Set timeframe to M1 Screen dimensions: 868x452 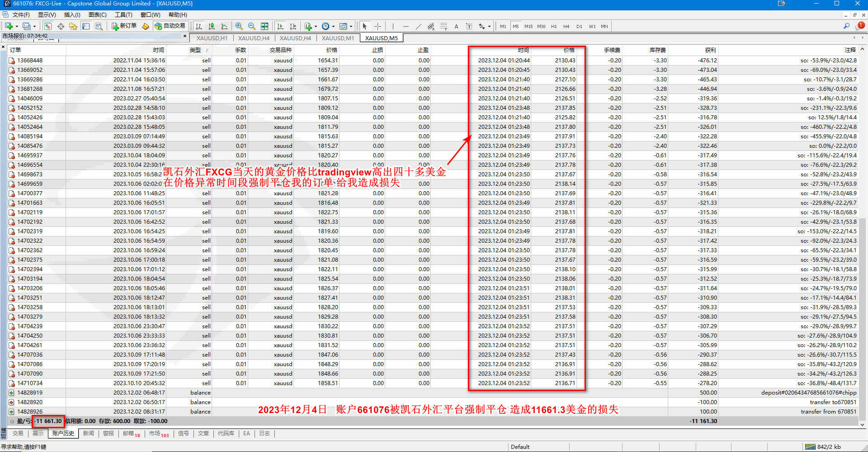503,26
